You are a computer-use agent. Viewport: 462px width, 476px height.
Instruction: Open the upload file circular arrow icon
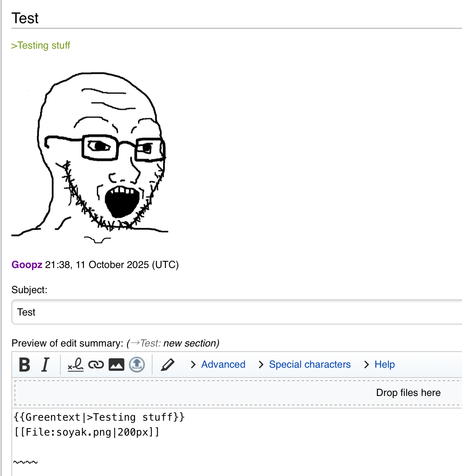[x=137, y=365]
